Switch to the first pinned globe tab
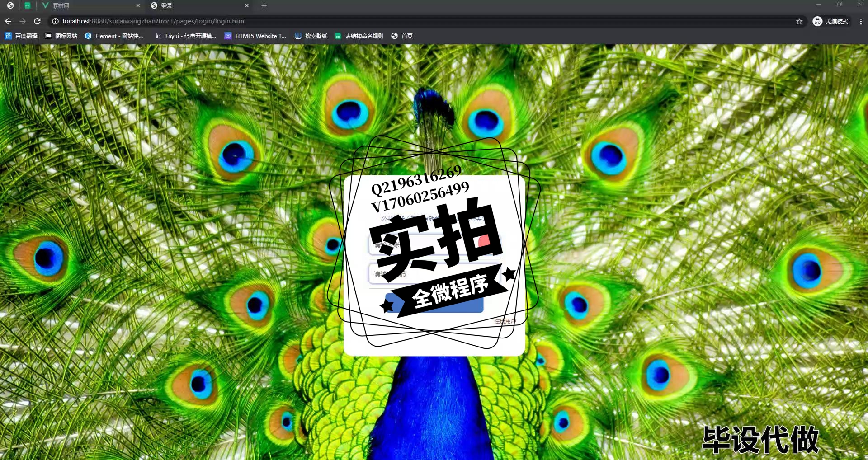 click(10, 5)
